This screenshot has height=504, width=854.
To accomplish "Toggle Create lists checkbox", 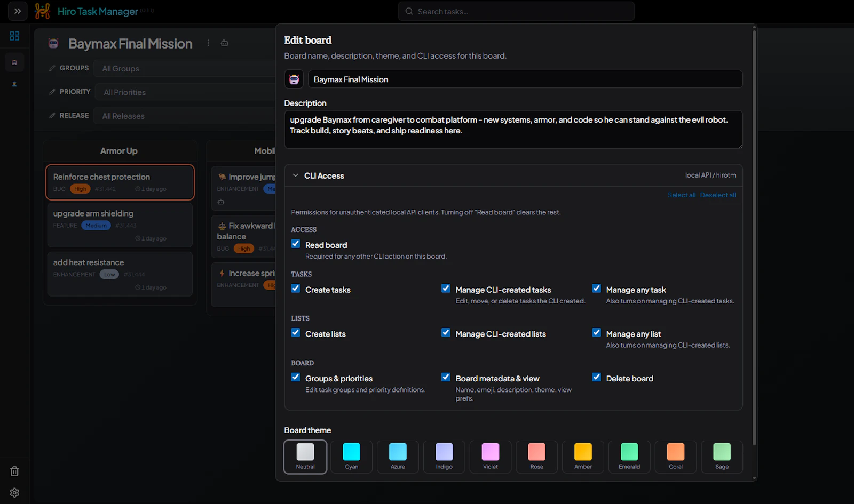I will coord(296,333).
